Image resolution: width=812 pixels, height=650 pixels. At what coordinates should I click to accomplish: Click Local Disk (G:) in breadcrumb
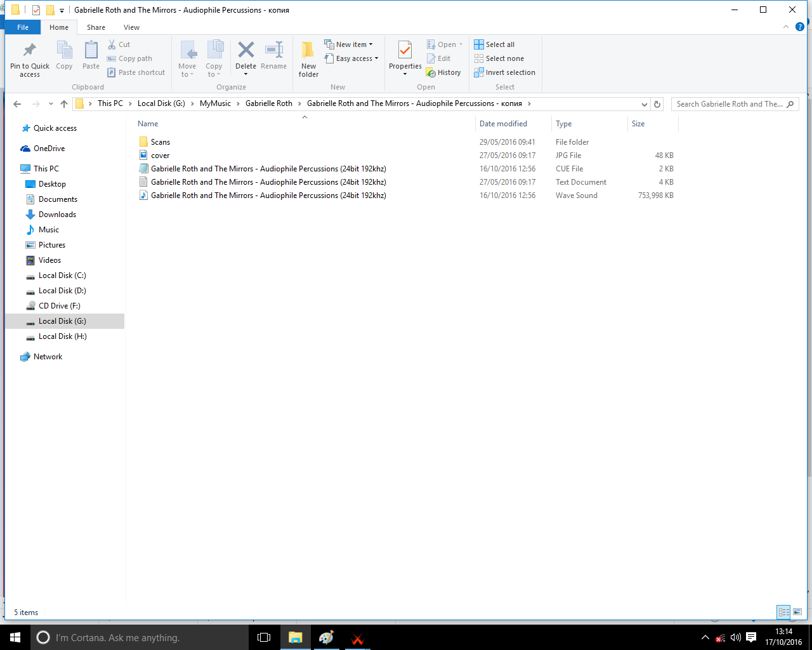pos(161,103)
